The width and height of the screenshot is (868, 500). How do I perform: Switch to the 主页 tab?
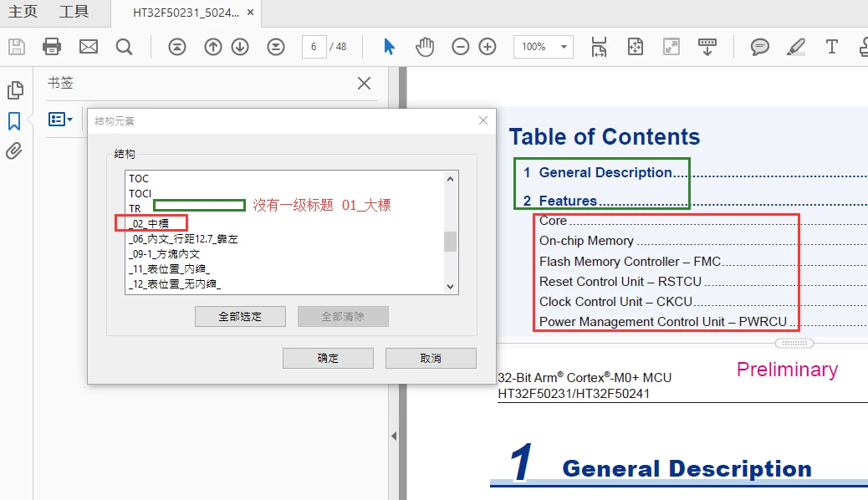pyautogui.click(x=23, y=12)
